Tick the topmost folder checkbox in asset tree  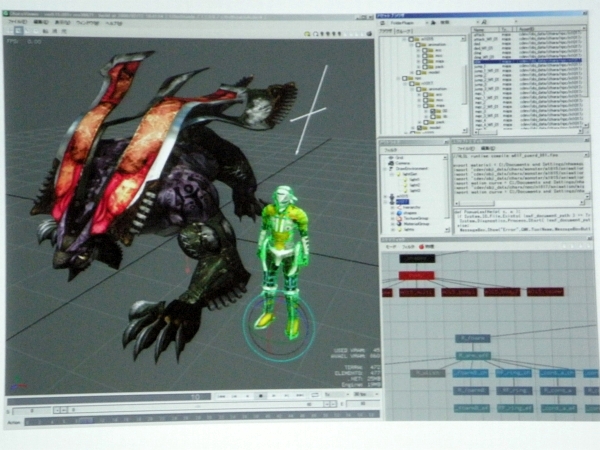[x=412, y=39]
